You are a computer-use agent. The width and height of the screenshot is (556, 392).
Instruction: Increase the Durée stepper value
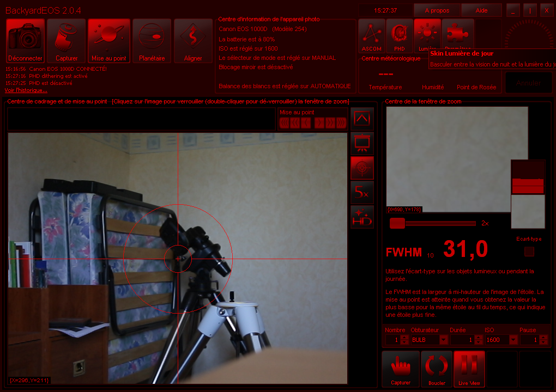[x=479, y=338]
